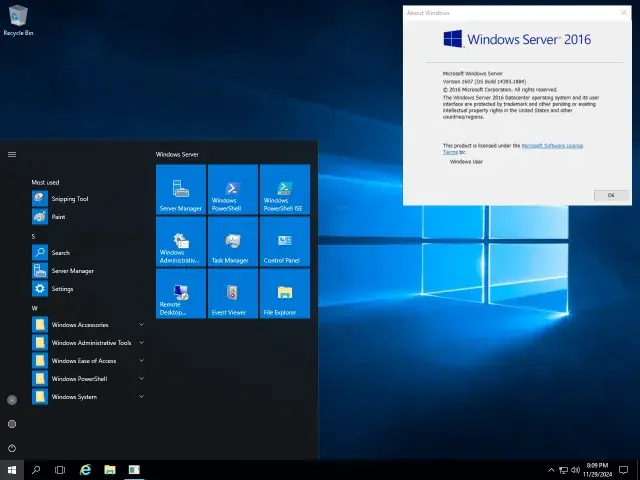This screenshot has width=640, height=480.
Task: Expand the Start menu hamburger
Action: (12, 154)
